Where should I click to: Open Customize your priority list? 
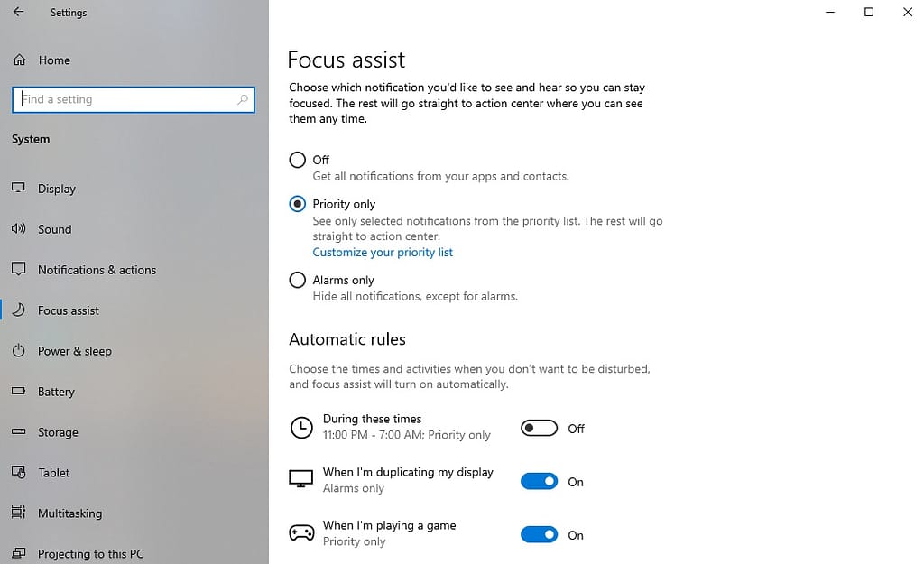click(x=382, y=252)
